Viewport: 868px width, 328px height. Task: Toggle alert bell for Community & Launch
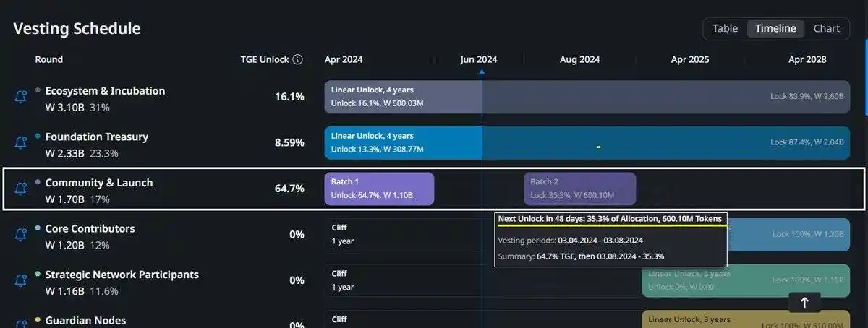(x=21, y=189)
